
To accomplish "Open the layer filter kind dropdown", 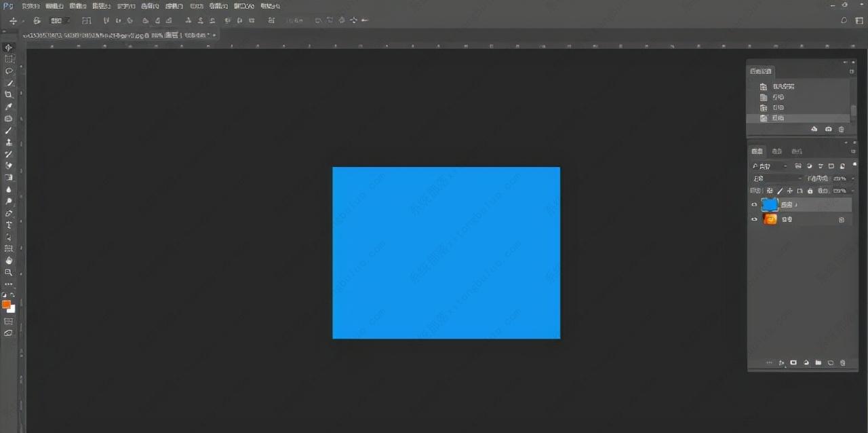I will pyautogui.click(x=769, y=166).
